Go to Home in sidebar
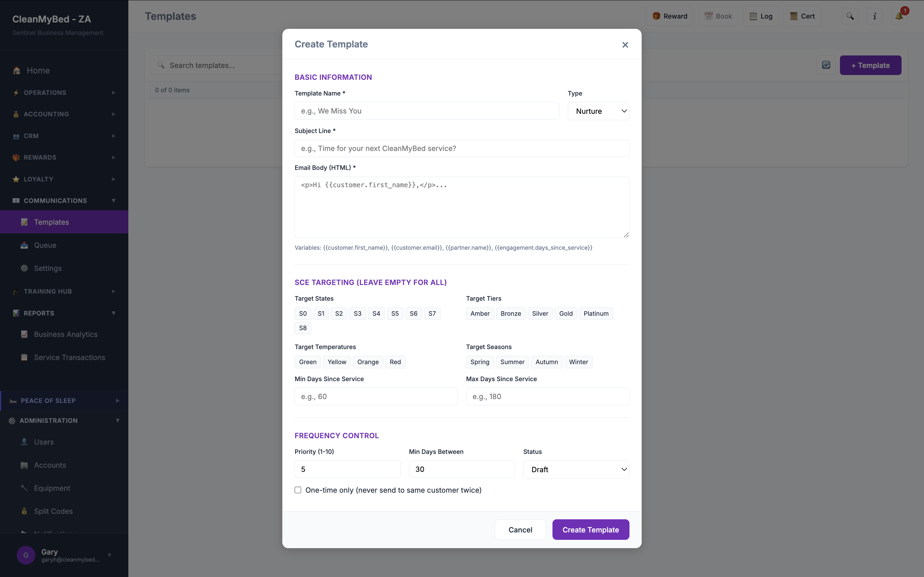 (38, 71)
